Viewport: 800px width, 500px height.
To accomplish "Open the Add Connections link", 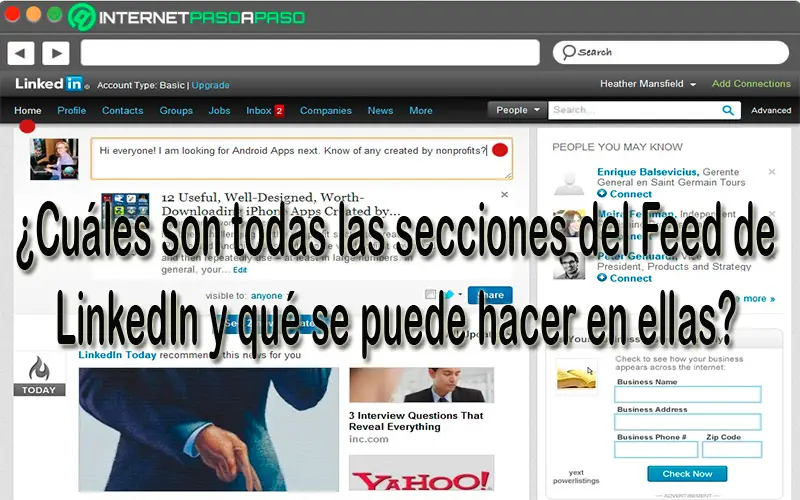I will click(751, 84).
